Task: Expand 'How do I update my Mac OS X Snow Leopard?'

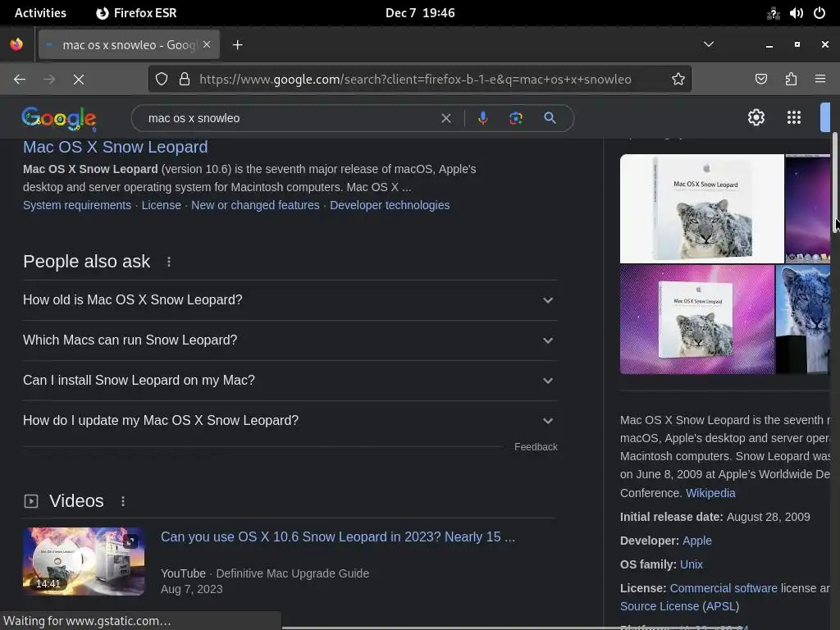Action: (290, 421)
